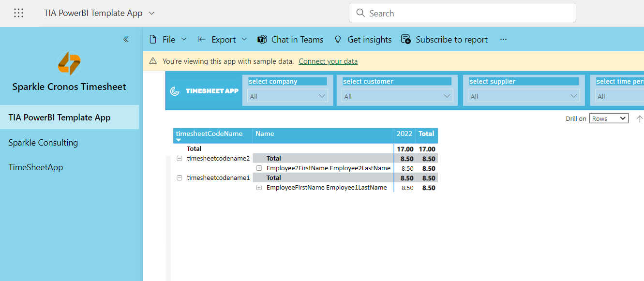
Task: Open the Export menu
Action: [223, 39]
